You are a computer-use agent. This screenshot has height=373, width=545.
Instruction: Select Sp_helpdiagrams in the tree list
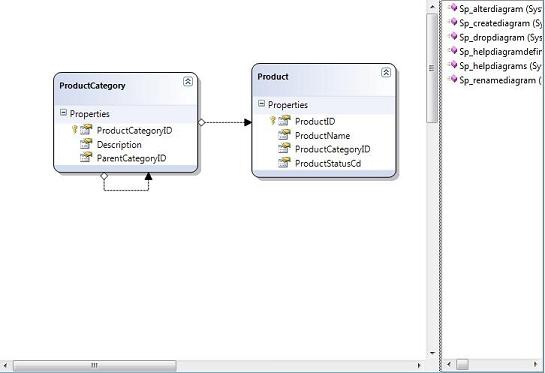[500, 66]
